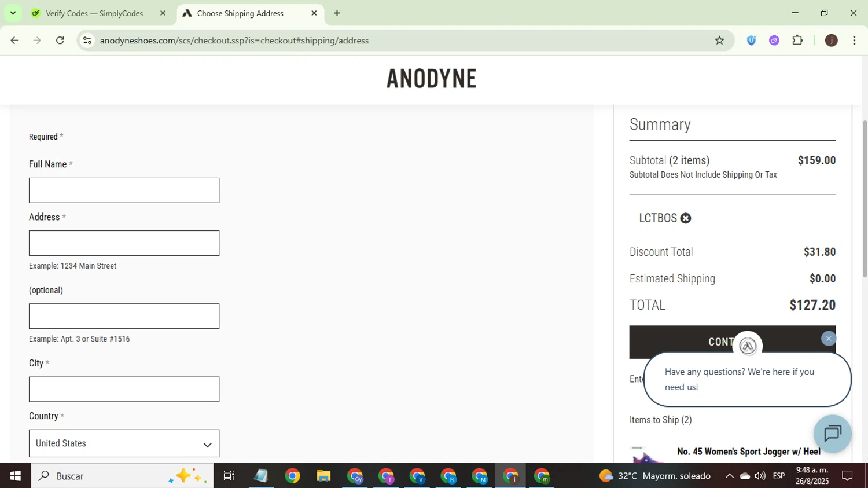
Task: Open the Bitwarden shield extension
Action: point(751,41)
